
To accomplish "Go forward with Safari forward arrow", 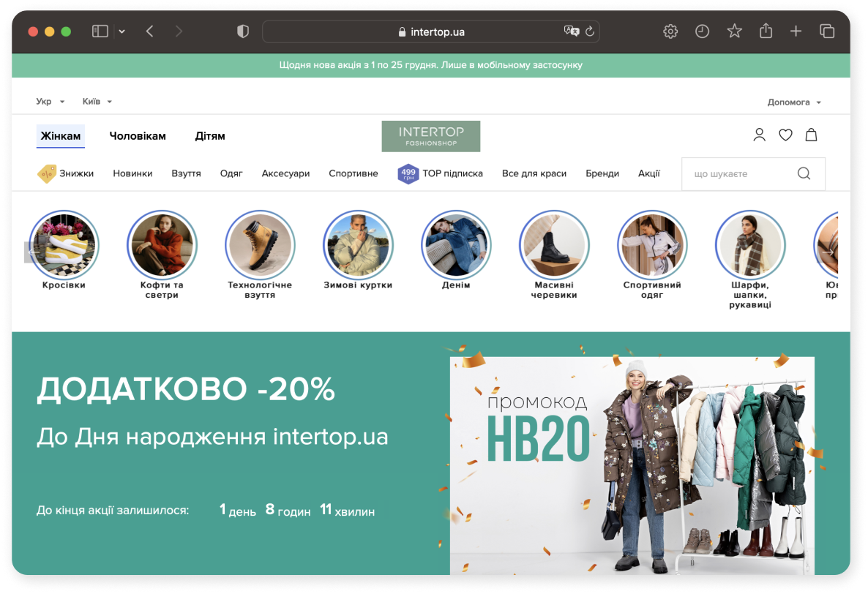I will (x=179, y=31).
